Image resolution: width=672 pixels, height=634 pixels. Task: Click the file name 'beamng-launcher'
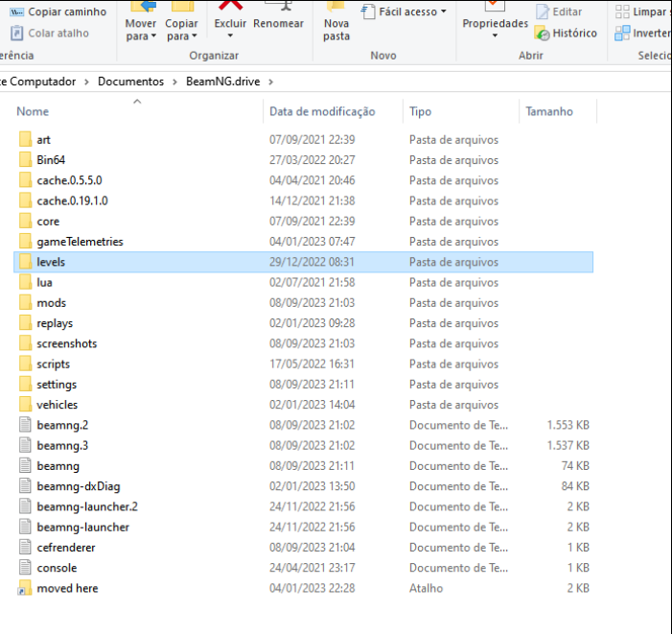[83, 528]
